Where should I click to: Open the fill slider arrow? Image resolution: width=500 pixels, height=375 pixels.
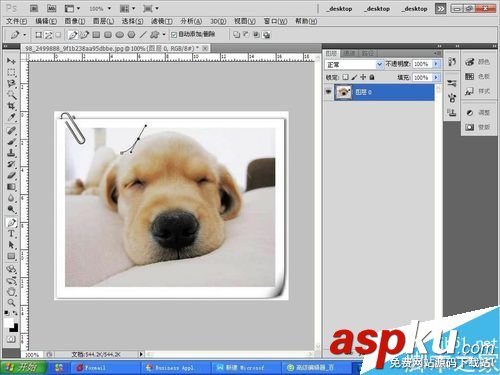click(x=436, y=77)
